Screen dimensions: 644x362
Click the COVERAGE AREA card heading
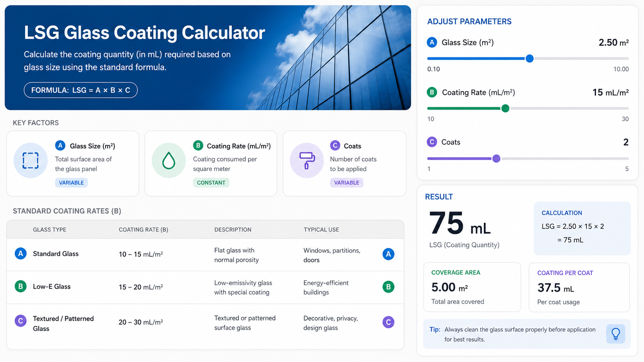pyautogui.click(x=456, y=272)
